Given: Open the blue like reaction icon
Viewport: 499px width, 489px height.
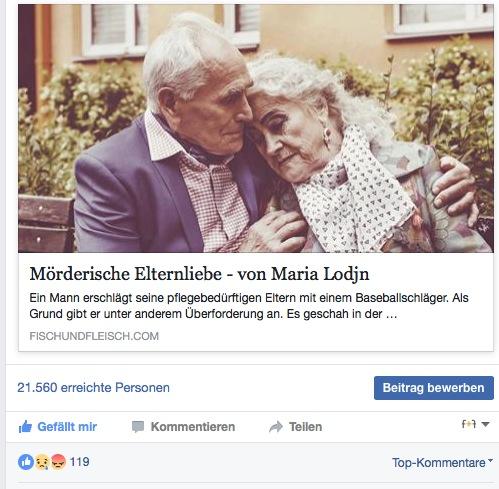Looking at the screenshot, I should [26, 462].
